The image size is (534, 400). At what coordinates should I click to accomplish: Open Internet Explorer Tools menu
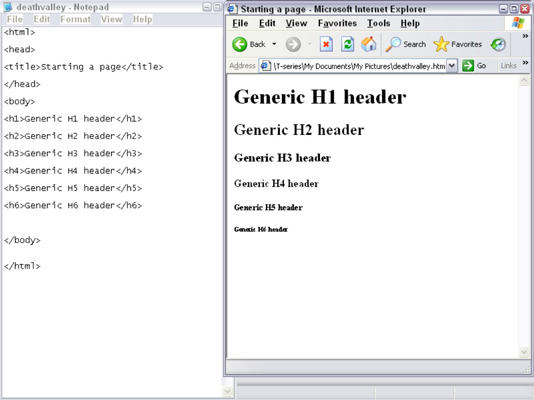[x=378, y=23]
